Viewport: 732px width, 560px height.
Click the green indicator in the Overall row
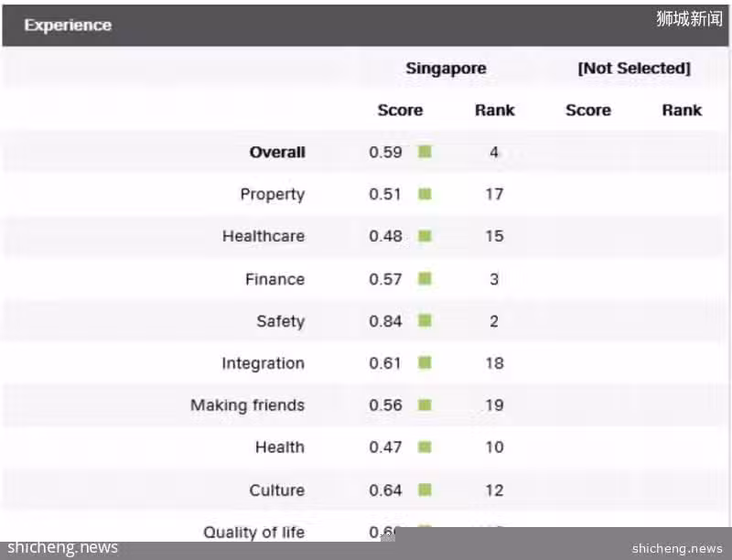coord(425,152)
